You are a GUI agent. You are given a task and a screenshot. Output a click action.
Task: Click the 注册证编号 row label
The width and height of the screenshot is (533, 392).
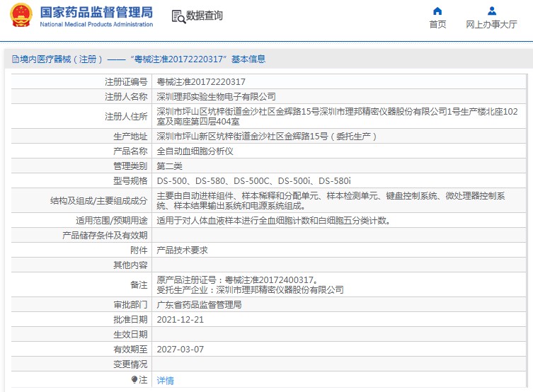[x=126, y=82]
